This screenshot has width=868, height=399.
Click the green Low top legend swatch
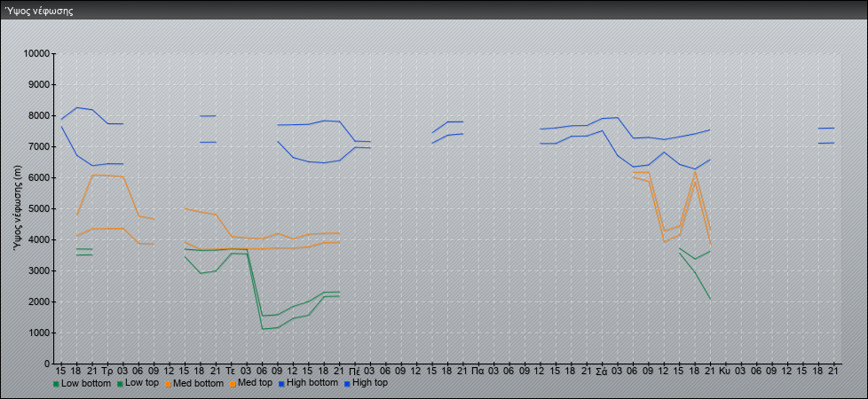coord(121,383)
